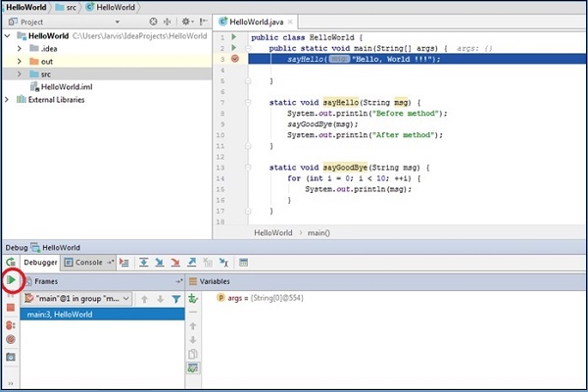Expand the src folder in project tree
The image size is (588, 392).
click(x=20, y=73)
